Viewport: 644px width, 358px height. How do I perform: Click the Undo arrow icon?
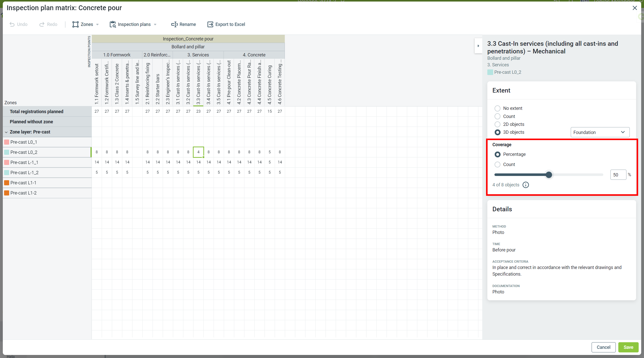[12, 24]
